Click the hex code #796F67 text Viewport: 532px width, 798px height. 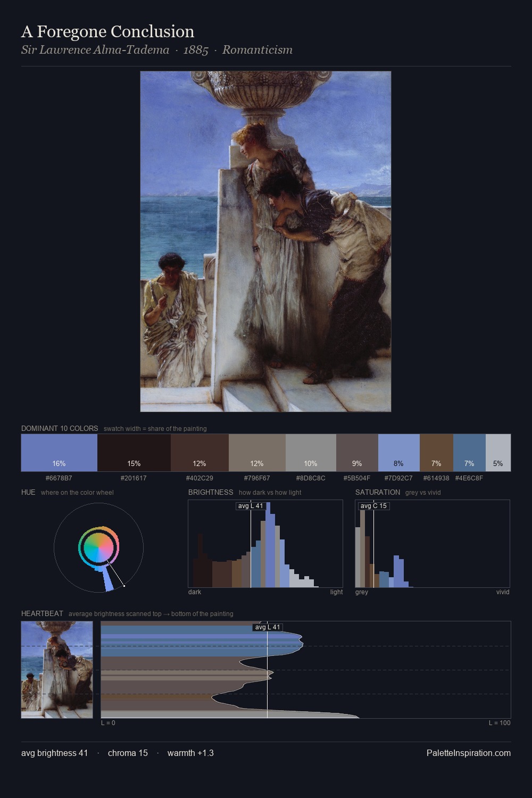[x=257, y=478]
